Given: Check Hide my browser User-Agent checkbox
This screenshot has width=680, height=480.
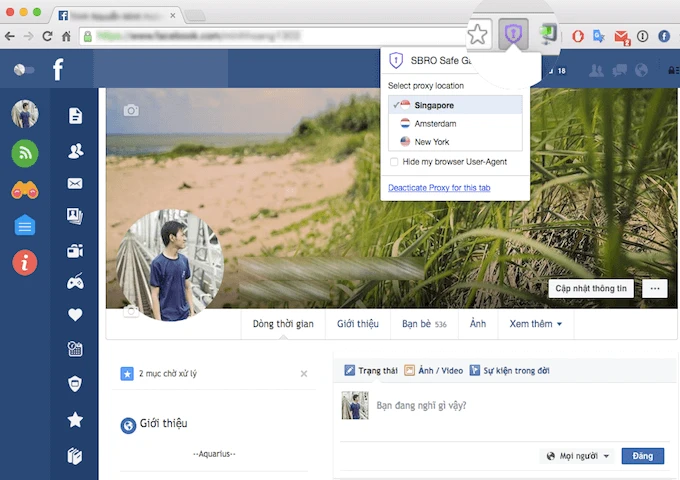Looking at the screenshot, I should point(393,162).
